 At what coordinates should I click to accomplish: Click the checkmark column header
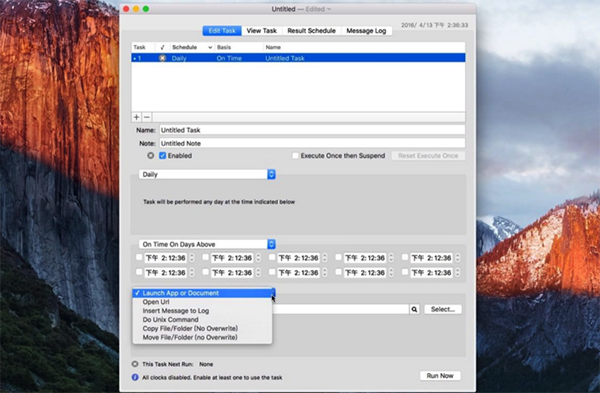click(x=162, y=47)
